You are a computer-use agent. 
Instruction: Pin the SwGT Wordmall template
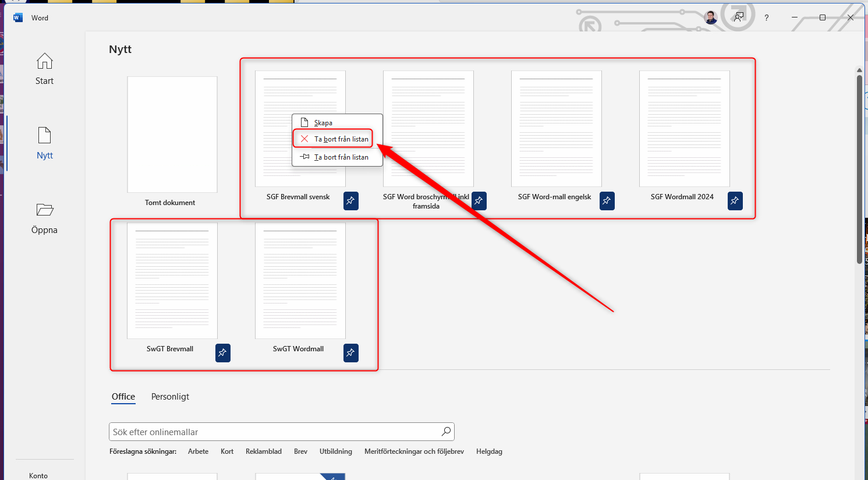[351, 353]
